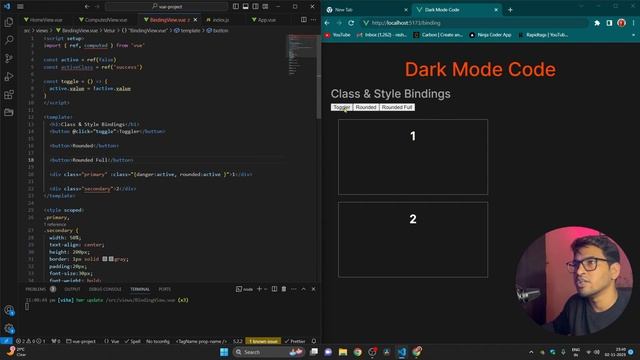Image resolution: width=640 pixels, height=360 pixels.
Task: Open the Ninja Coder App bookmark
Action: tap(490, 35)
